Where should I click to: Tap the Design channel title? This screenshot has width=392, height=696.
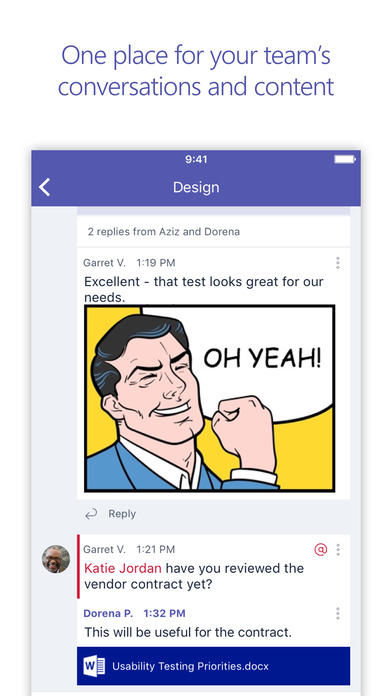(x=196, y=187)
